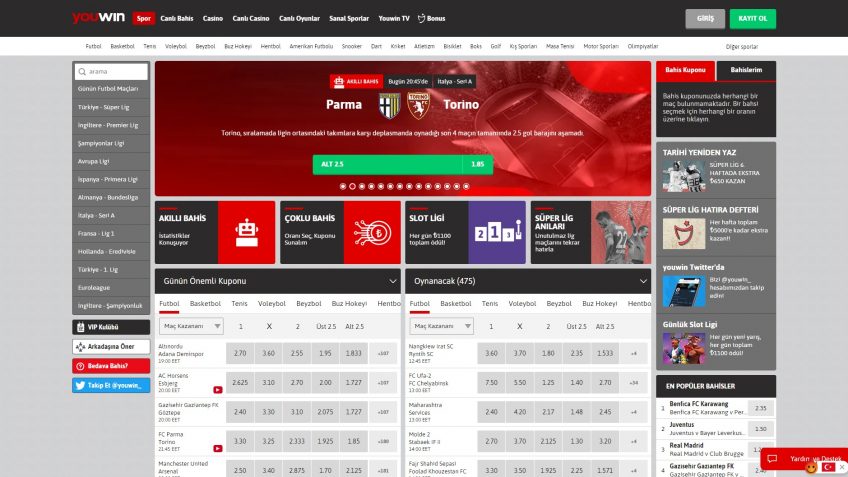The height and width of the screenshot is (477, 848).
Task: Select the second carousel dot in banner
Action: tap(353, 186)
